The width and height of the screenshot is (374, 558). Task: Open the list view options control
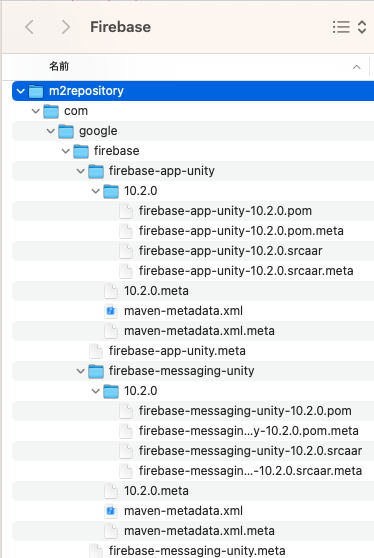[349, 27]
